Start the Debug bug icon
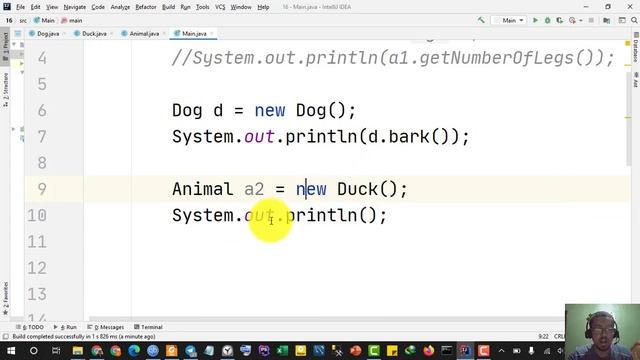 click(x=547, y=20)
